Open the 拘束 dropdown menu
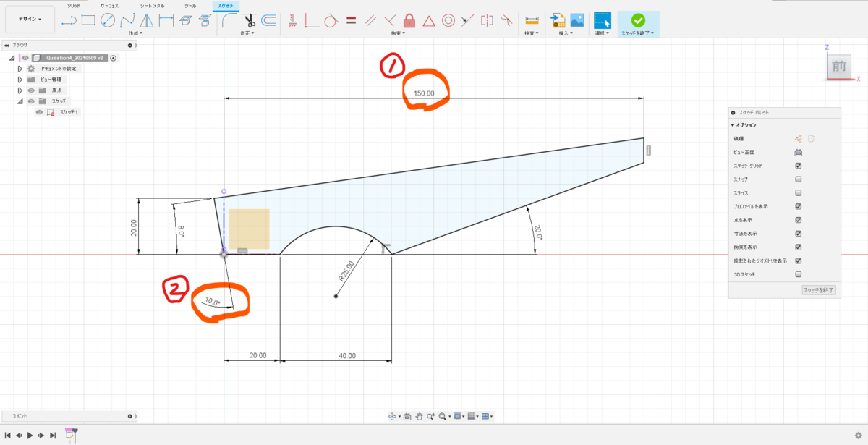868x445 pixels. pyautogui.click(x=399, y=33)
